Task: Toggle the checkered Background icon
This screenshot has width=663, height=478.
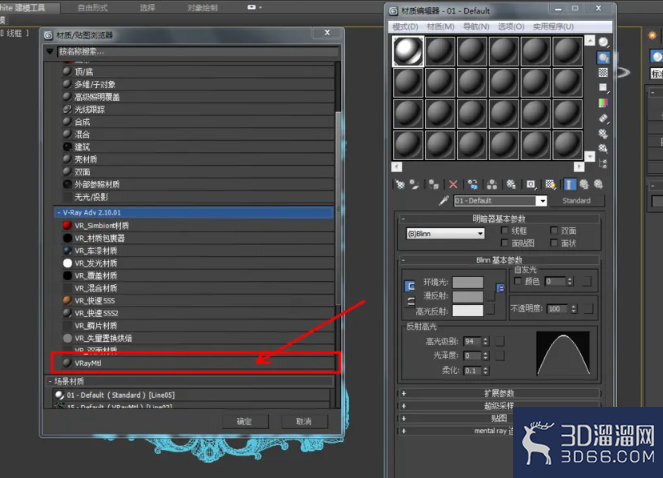Action: (603, 72)
